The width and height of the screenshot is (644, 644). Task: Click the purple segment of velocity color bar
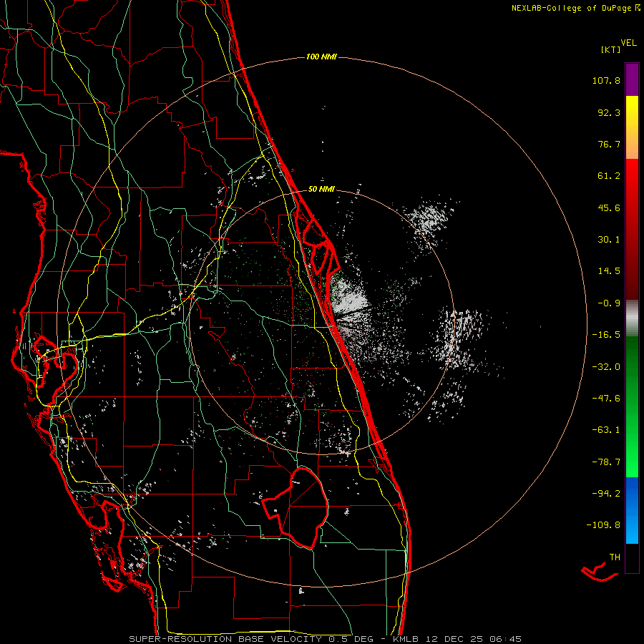click(x=632, y=79)
